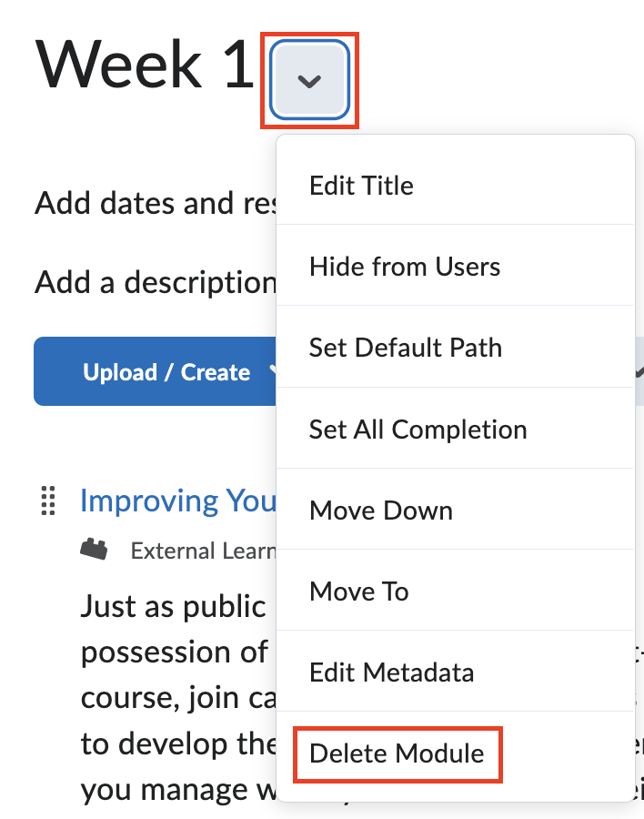Select Set All Completion option

418,429
